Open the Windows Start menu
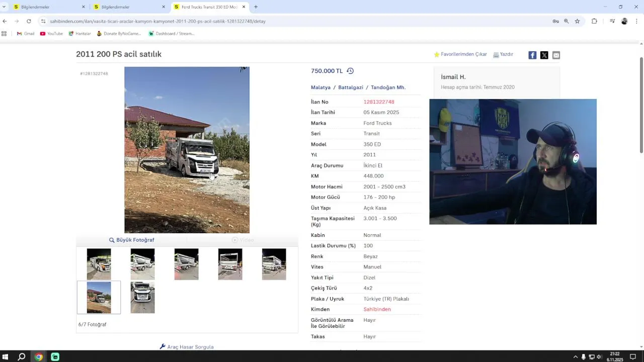 click(6, 356)
